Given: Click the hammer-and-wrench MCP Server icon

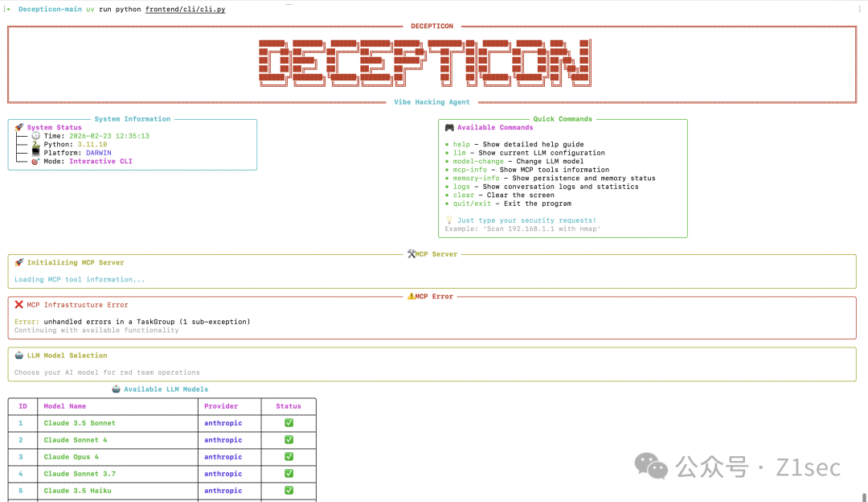Looking at the screenshot, I should point(411,253).
